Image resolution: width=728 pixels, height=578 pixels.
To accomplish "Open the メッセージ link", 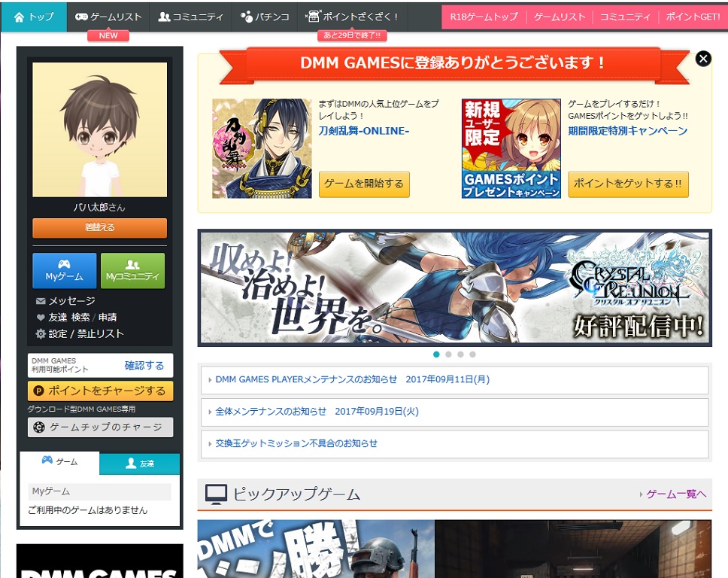I will [x=72, y=301].
